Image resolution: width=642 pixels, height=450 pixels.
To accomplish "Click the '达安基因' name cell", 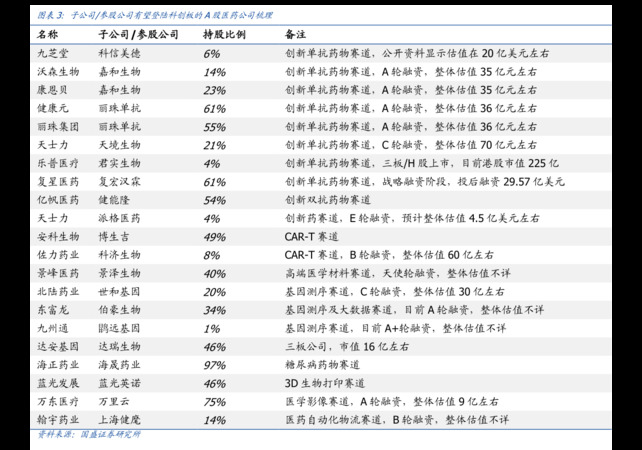I will click(58, 346).
